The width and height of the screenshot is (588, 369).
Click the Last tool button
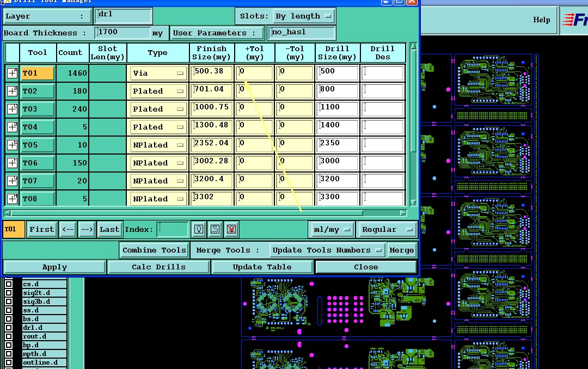tap(109, 229)
